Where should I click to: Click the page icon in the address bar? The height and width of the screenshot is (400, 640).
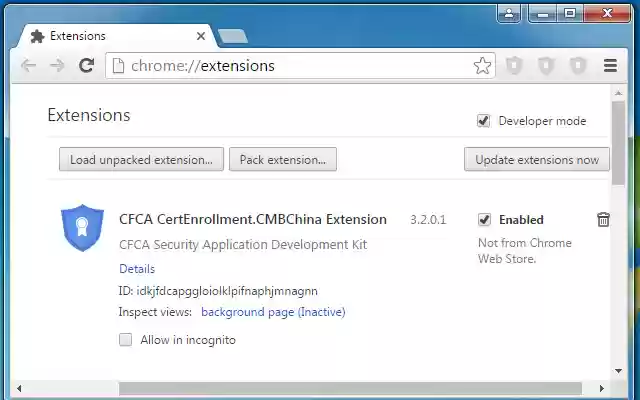[x=118, y=66]
